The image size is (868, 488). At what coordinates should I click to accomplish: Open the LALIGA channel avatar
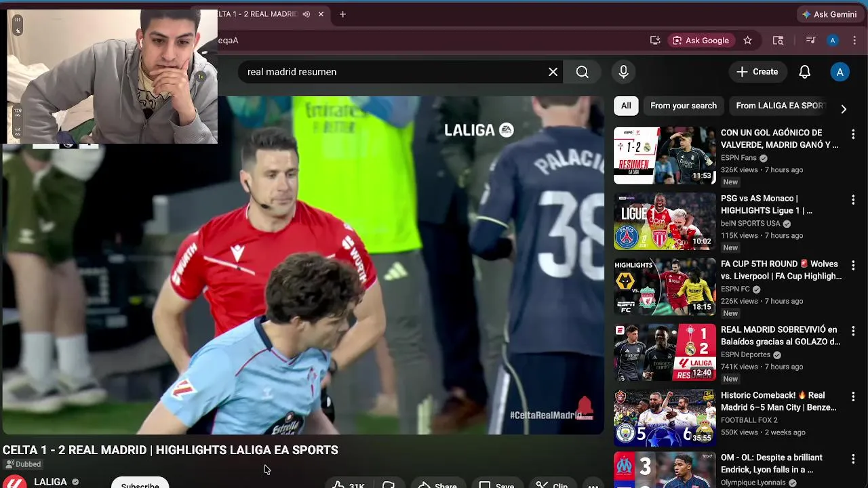[14, 482]
